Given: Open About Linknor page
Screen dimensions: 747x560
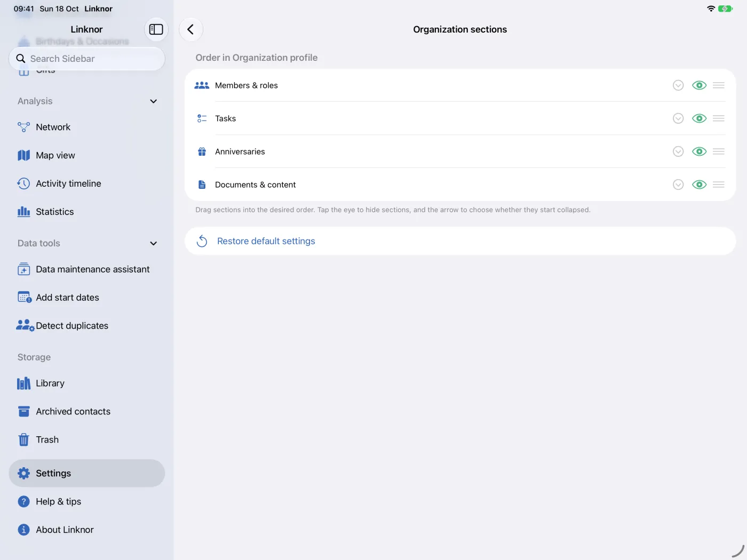Looking at the screenshot, I should point(87,530).
